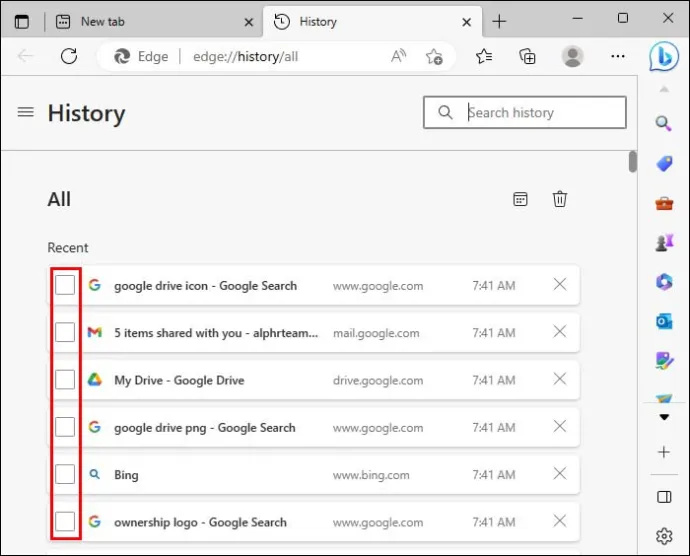690x556 pixels.
Task: Open the Bing chat sidebar icon
Action: click(x=664, y=56)
